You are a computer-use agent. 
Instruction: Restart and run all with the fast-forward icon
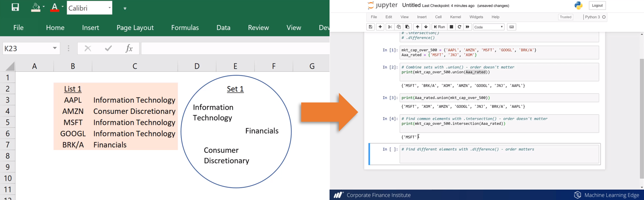[x=467, y=27]
